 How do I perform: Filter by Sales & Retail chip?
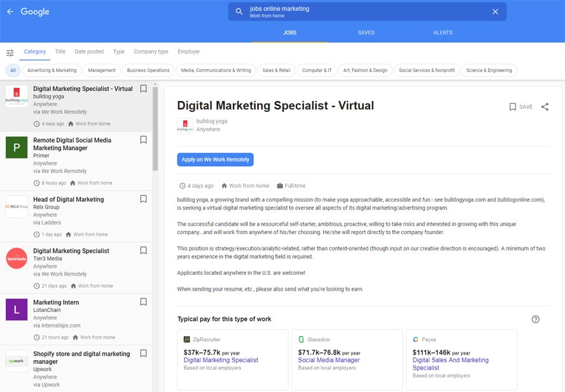coord(276,70)
